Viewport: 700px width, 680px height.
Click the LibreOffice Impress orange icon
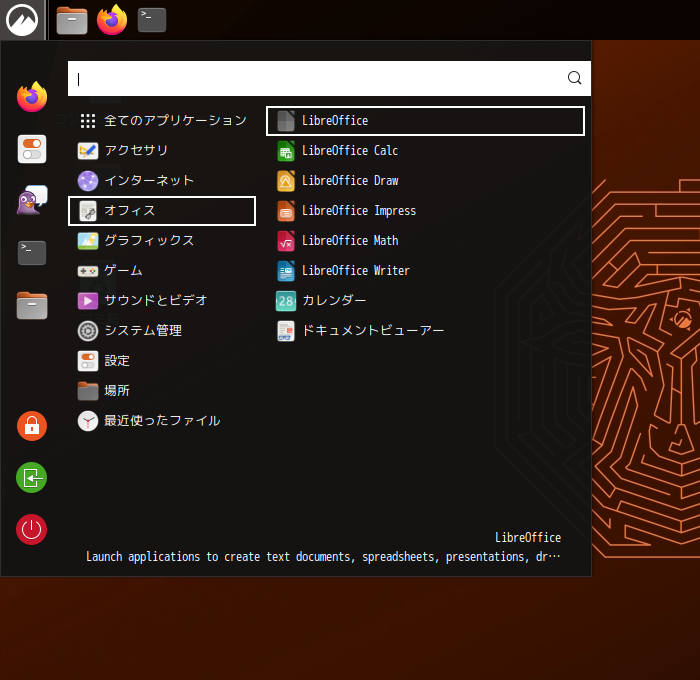coord(286,211)
